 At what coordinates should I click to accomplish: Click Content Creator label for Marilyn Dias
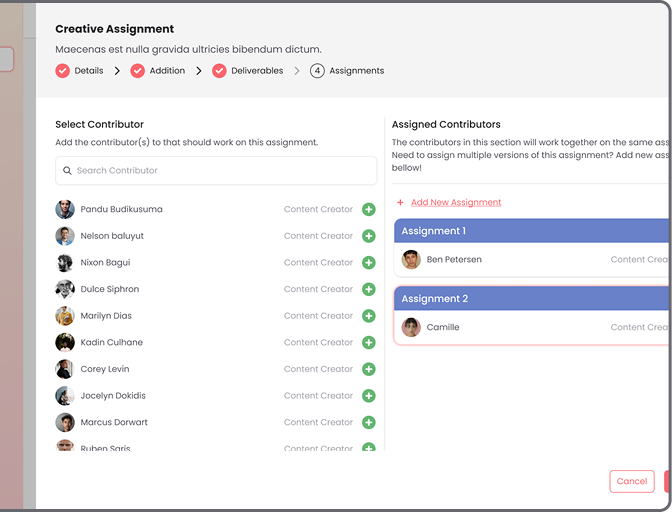(x=318, y=316)
